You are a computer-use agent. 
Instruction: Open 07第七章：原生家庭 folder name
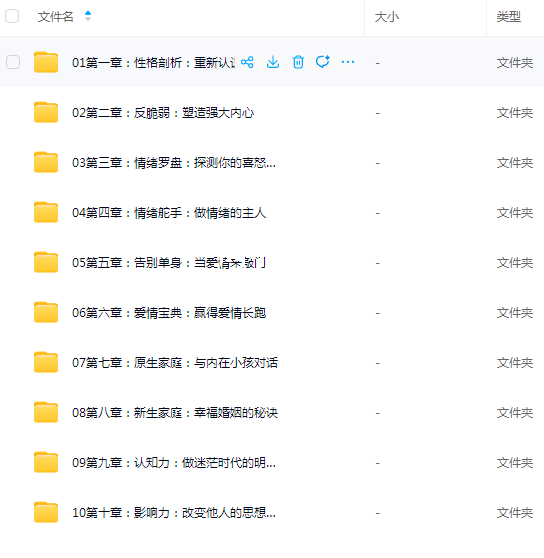click(175, 363)
